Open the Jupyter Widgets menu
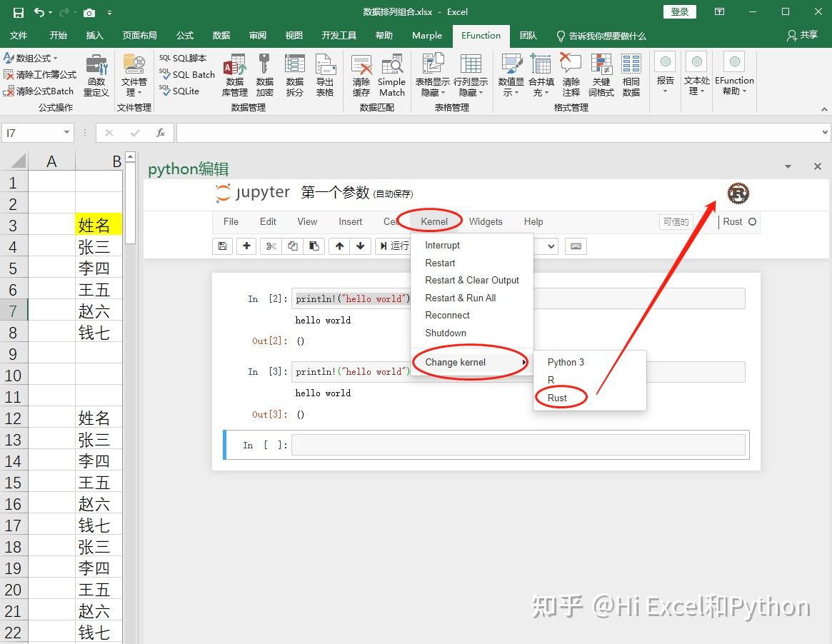 (486, 221)
